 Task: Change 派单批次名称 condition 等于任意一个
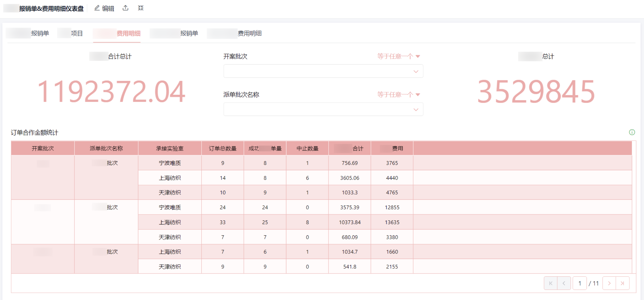(x=398, y=95)
